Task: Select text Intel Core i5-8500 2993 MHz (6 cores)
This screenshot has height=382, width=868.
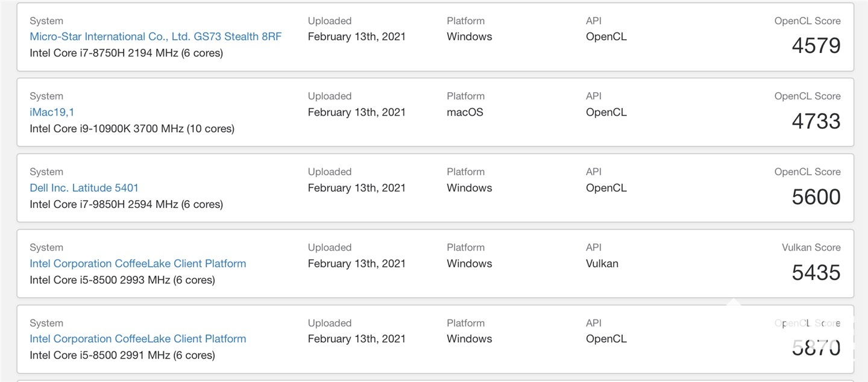Action: coord(122,280)
